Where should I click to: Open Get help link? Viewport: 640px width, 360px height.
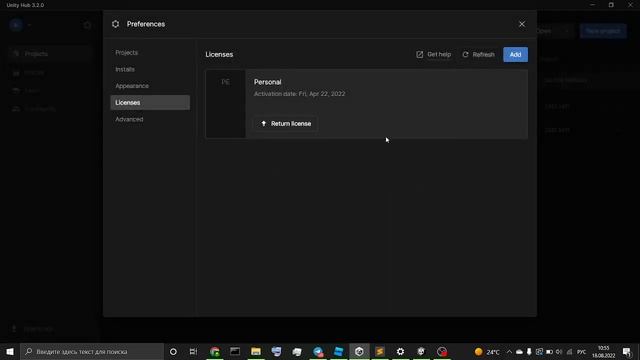433,54
